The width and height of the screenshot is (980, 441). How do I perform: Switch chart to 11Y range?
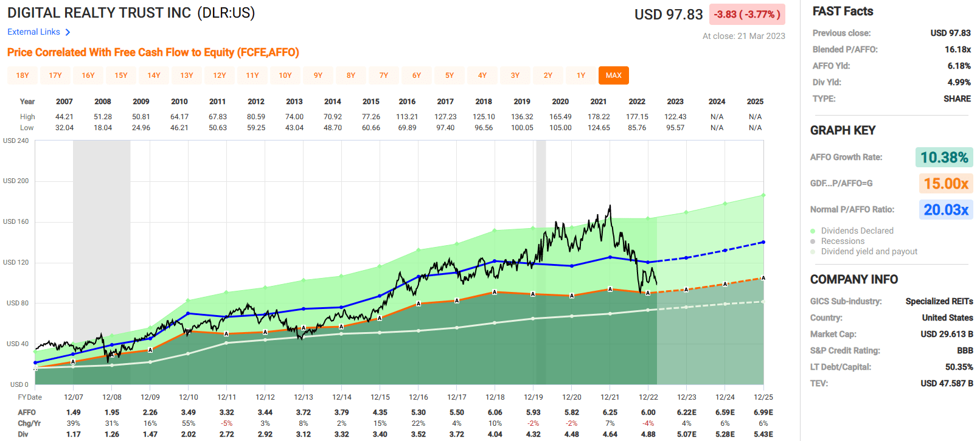[x=252, y=75]
